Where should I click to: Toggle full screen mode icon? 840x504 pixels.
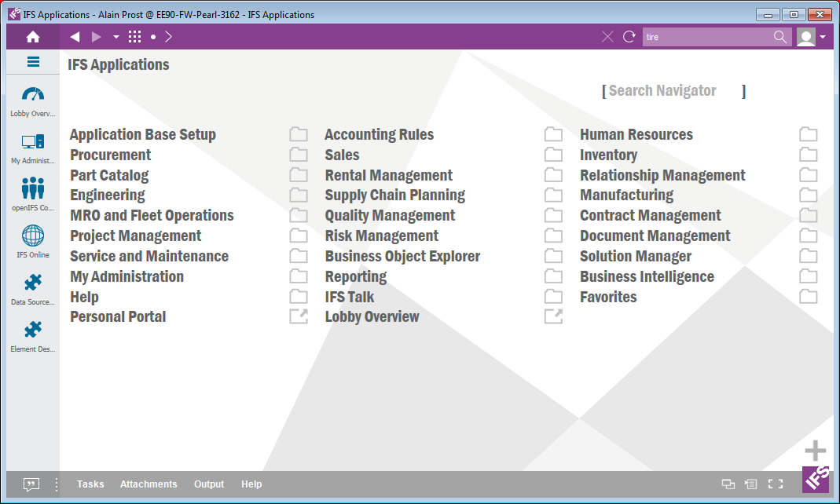coord(775,484)
